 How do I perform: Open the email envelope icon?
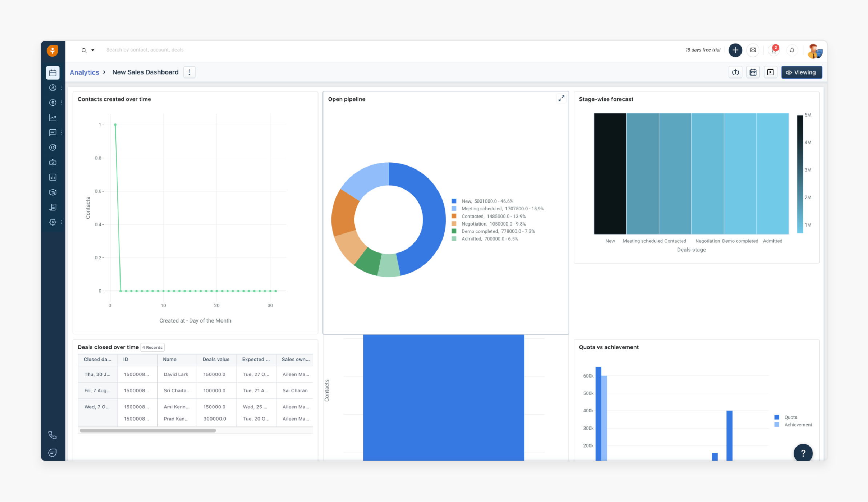tap(753, 50)
